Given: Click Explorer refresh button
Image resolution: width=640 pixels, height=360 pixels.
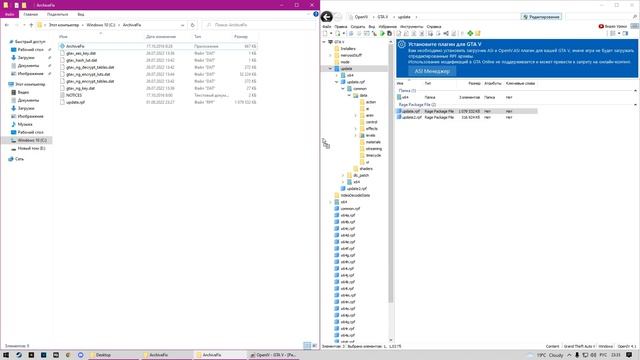Looking at the screenshot, I should pyautogui.click(x=193, y=25).
